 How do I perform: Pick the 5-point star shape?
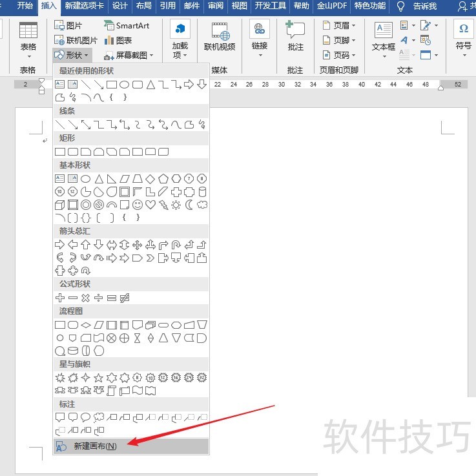tap(98, 377)
